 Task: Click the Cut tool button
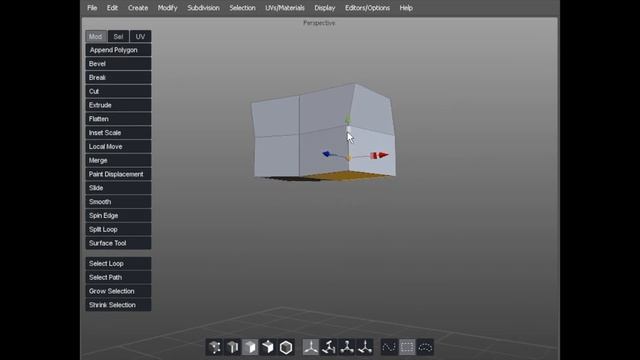(x=118, y=91)
